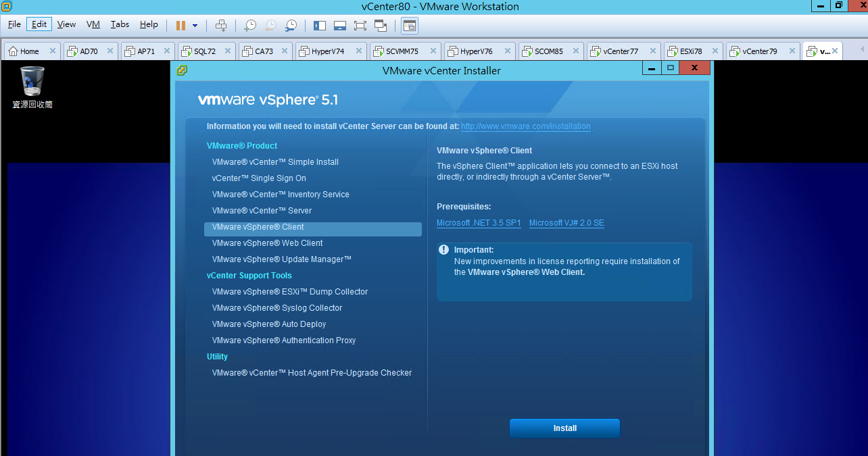Take a snapshot of this virtual machine
Viewport: 868px width, 456px height.
[250, 25]
